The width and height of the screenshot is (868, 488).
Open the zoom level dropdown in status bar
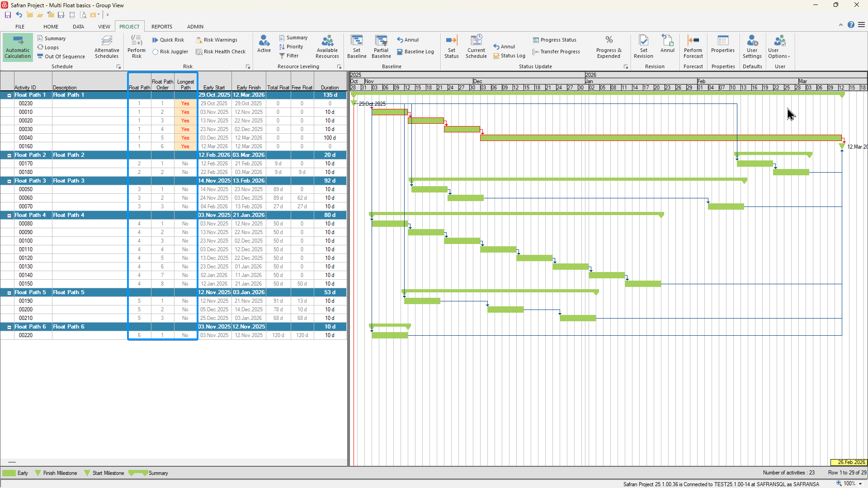(860, 483)
